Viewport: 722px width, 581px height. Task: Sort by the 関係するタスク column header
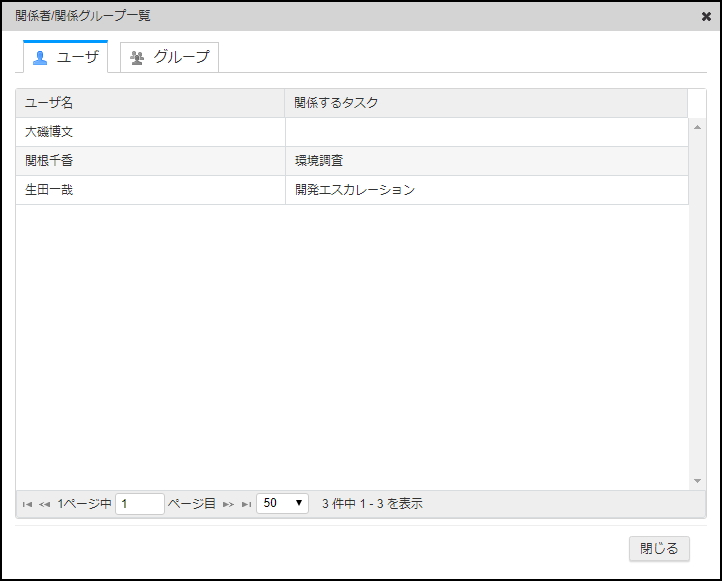coord(486,103)
